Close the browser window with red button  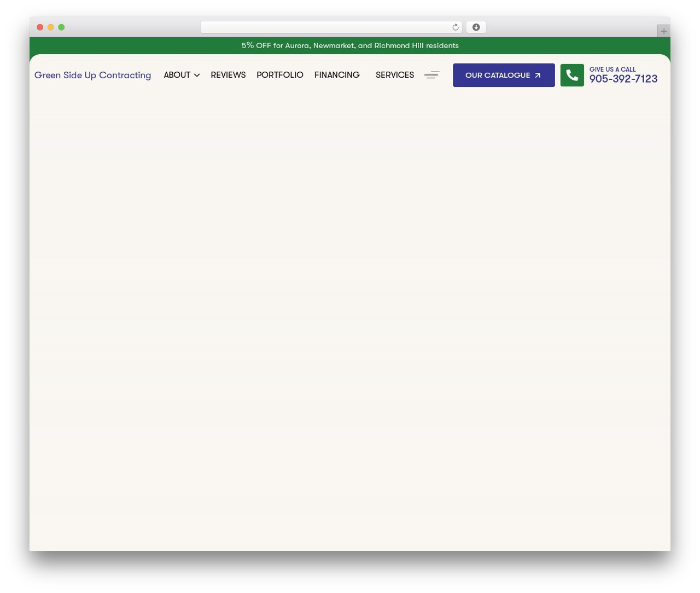tap(40, 27)
